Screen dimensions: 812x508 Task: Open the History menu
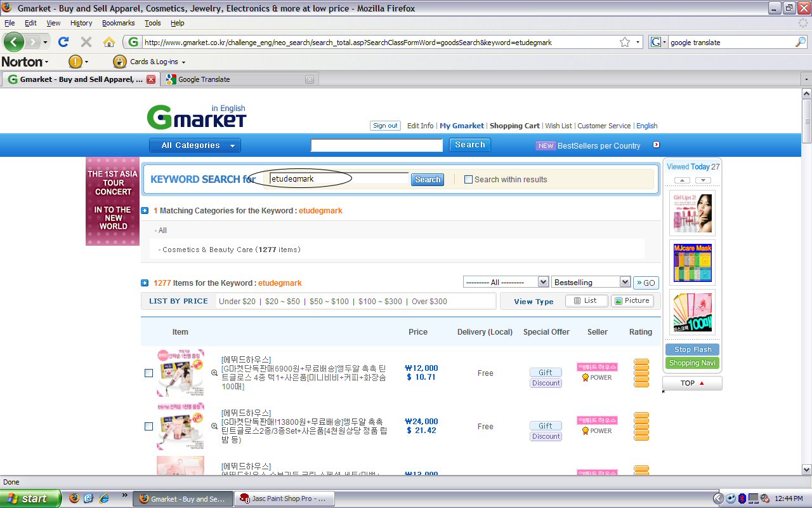81,23
